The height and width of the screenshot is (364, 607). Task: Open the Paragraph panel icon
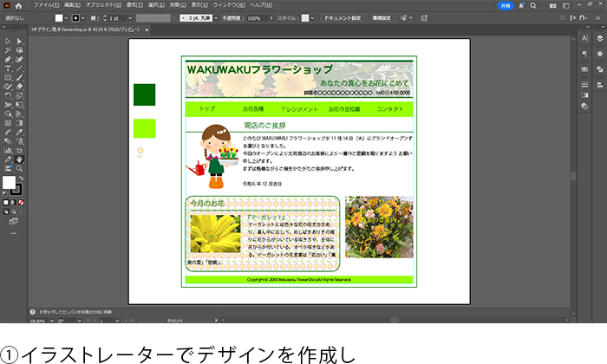(x=584, y=54)
